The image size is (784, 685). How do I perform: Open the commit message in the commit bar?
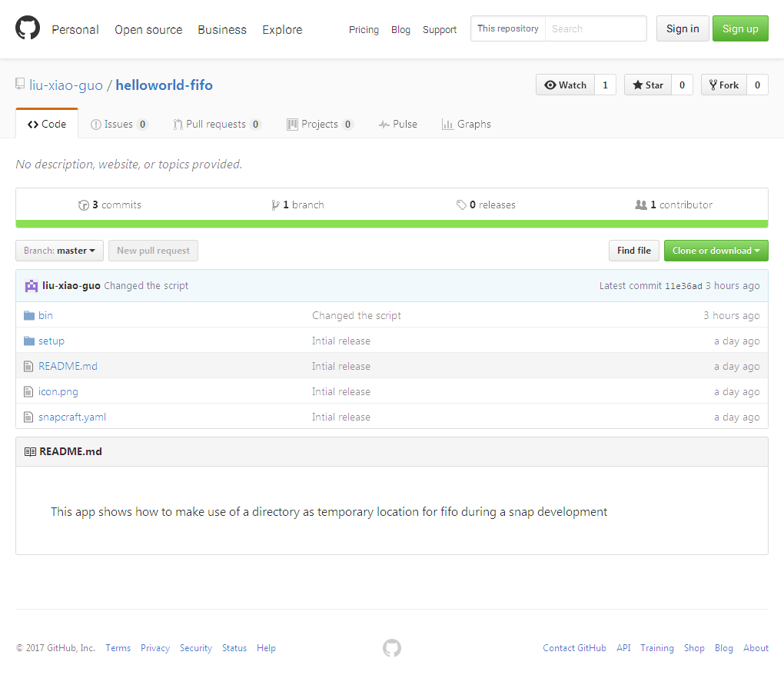tap(146, 286)
